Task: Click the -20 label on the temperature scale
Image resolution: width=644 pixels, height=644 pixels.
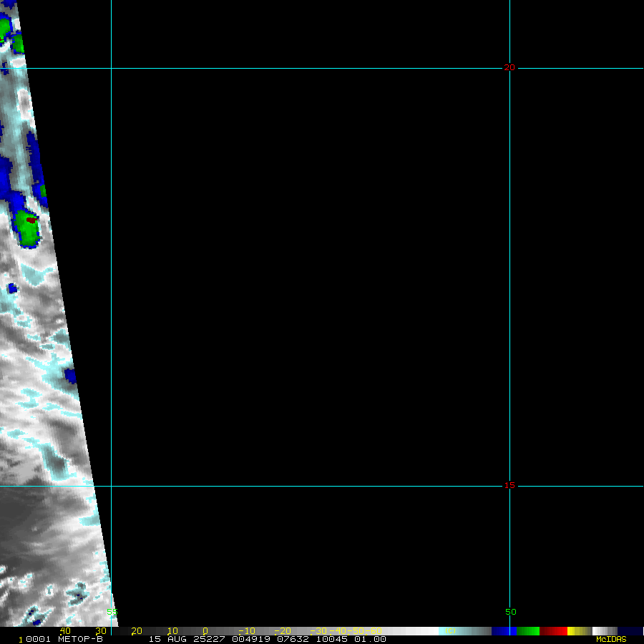Action: click(x=283, y=631)
